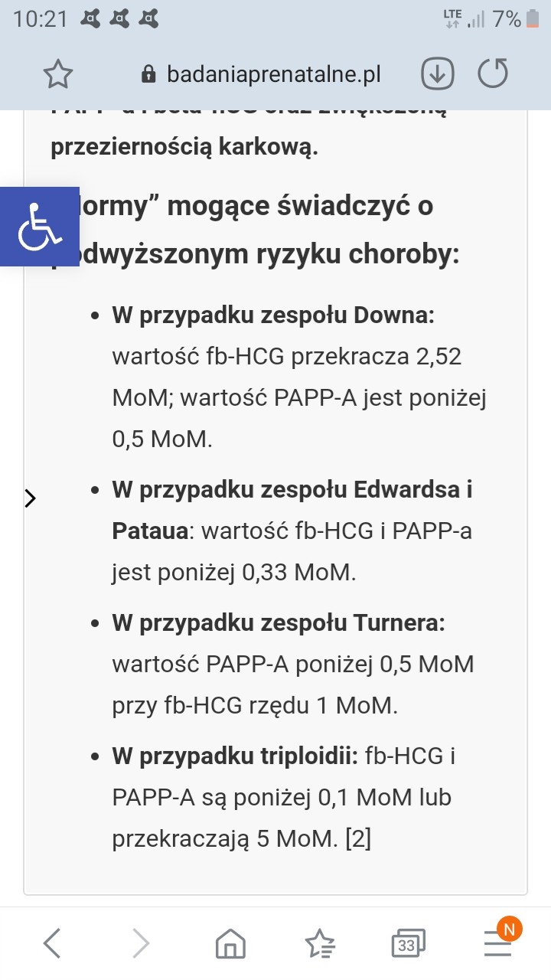This screenshot has height=980, width=551.
Task: Tap the 'W przypadku triploidii' heading
Action: [235, 756]
